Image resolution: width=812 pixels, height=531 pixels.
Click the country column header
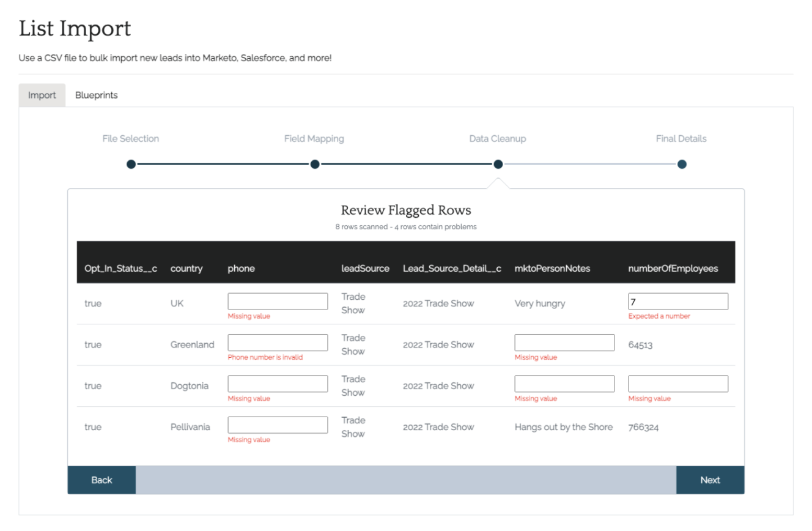pyautogui.click(x=186, y=269)
